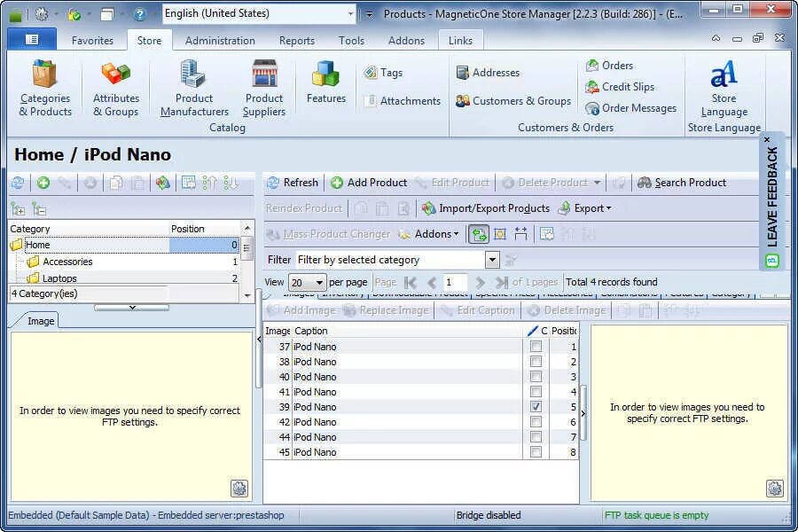The image size is (798, 532).
Task: Toggle cover checkbox for image 45
Action: click(536, 451)
